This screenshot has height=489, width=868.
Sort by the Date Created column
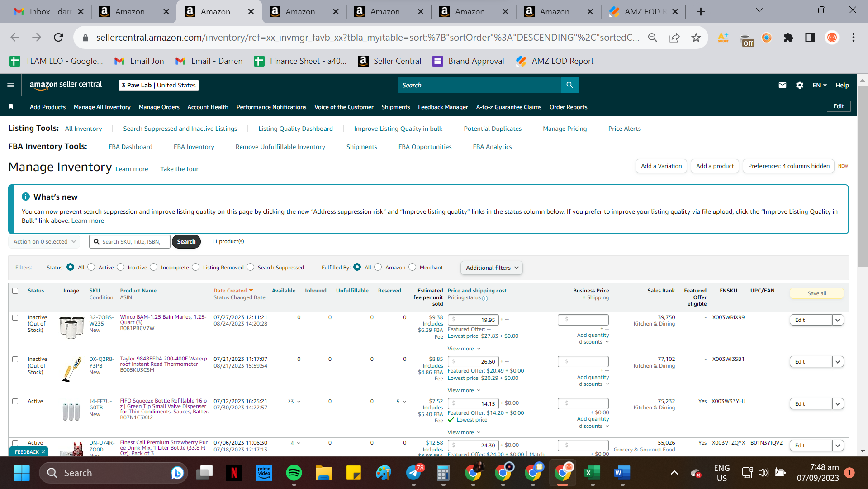233,291
